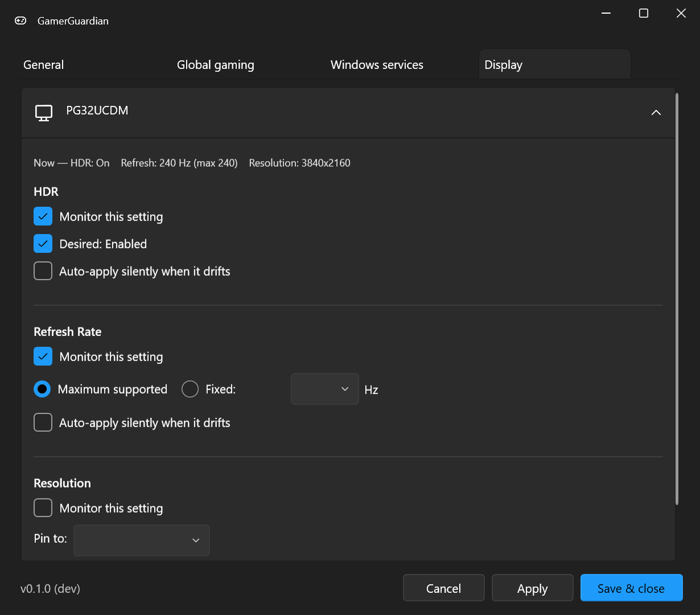
Task: Click Save & close button
Action: point(631,588)
